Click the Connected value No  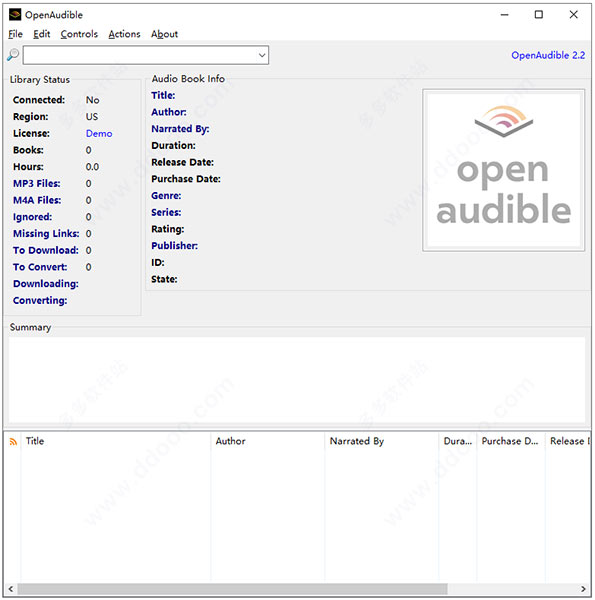pos(92,100)
